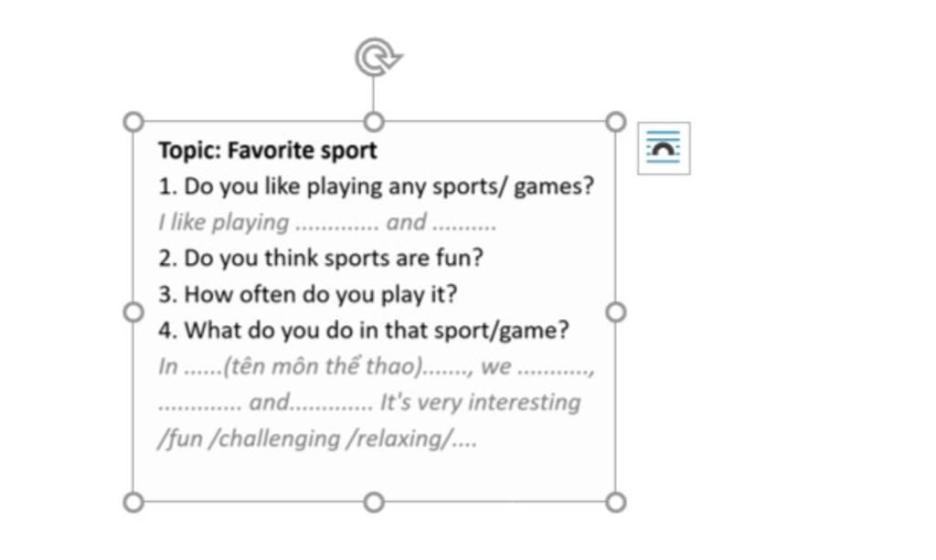The image size is (936, 560).
Task: Select the top-left corner resize handle
Action: 133,122
